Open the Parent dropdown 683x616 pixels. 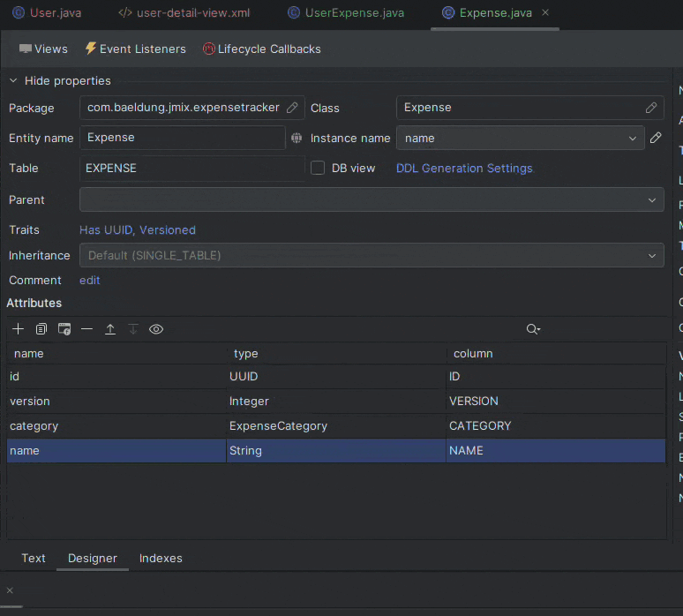point(371,200)
